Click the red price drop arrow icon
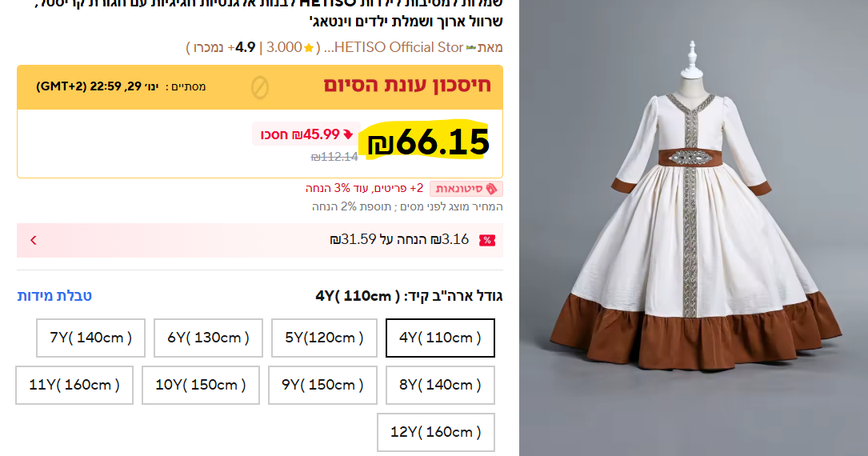The height and width of the screenshot is (456, 868). point(348,134)
